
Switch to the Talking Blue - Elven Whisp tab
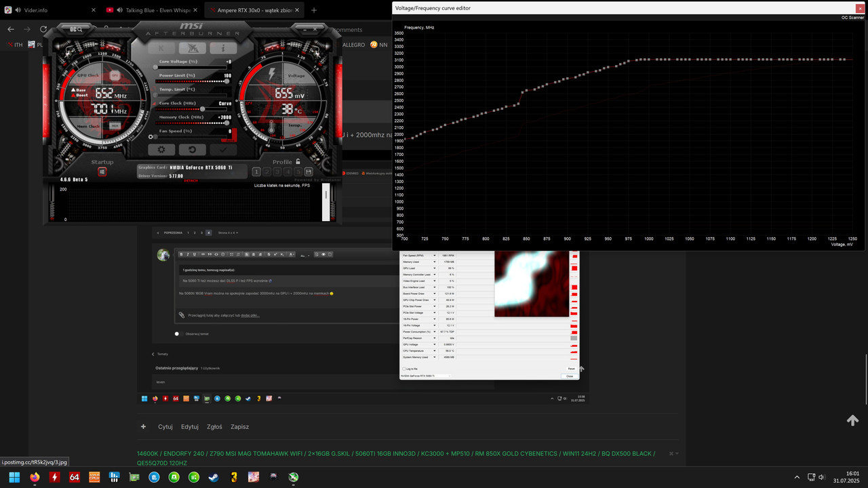click(153, 10)
